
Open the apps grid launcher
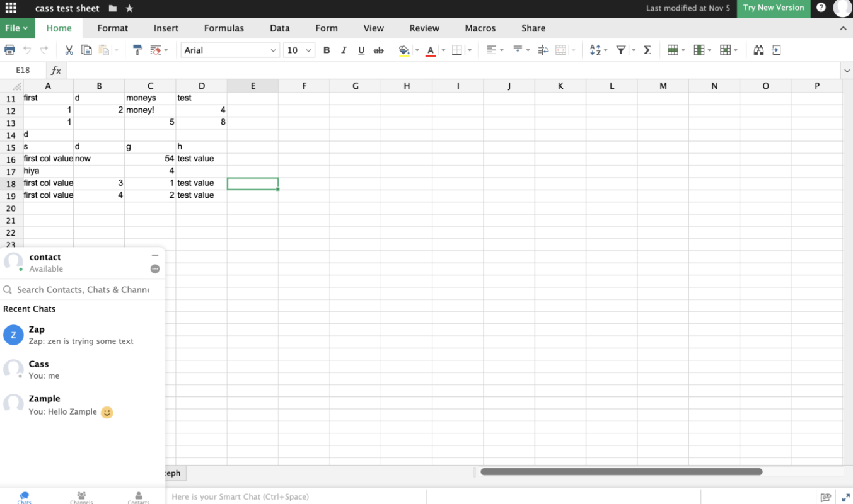click(11, 8)
